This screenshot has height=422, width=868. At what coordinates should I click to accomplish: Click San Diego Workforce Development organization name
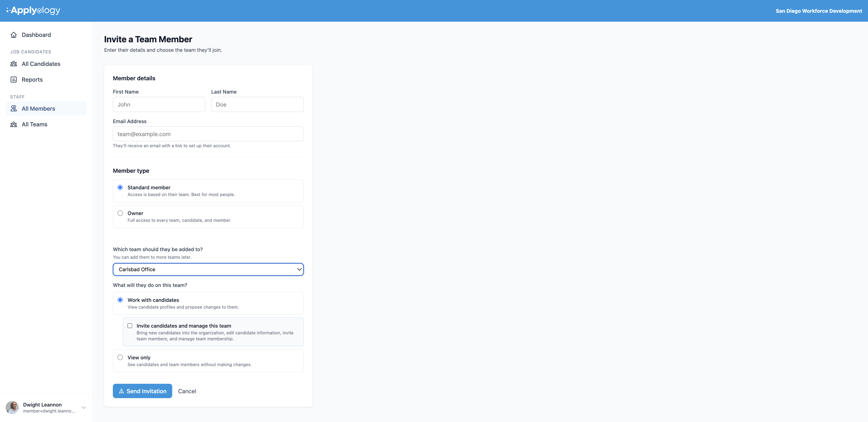tap(819, 11)
